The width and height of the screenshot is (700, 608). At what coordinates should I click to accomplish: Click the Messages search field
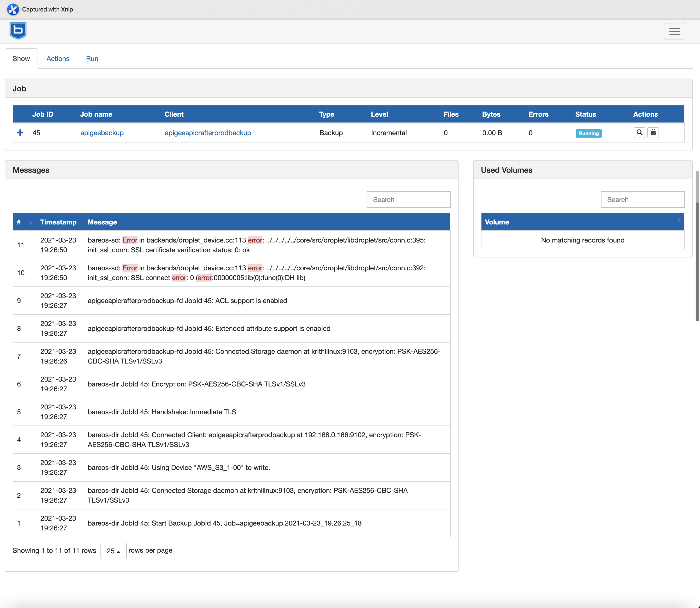408,200
